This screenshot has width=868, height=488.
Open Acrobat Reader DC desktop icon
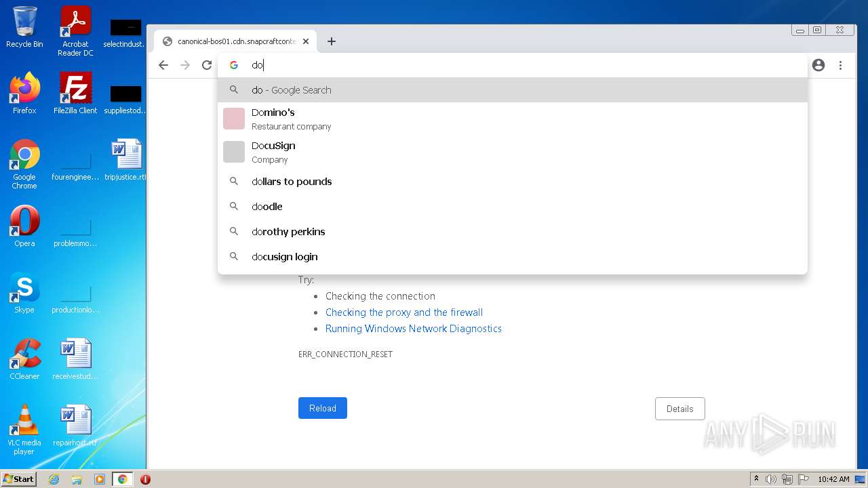(75, 30)
